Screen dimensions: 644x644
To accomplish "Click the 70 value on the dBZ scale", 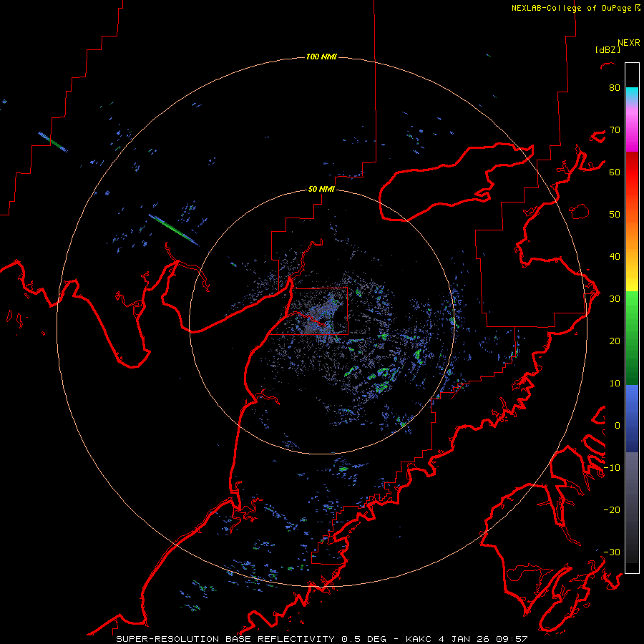I will [x=615, y=130].
